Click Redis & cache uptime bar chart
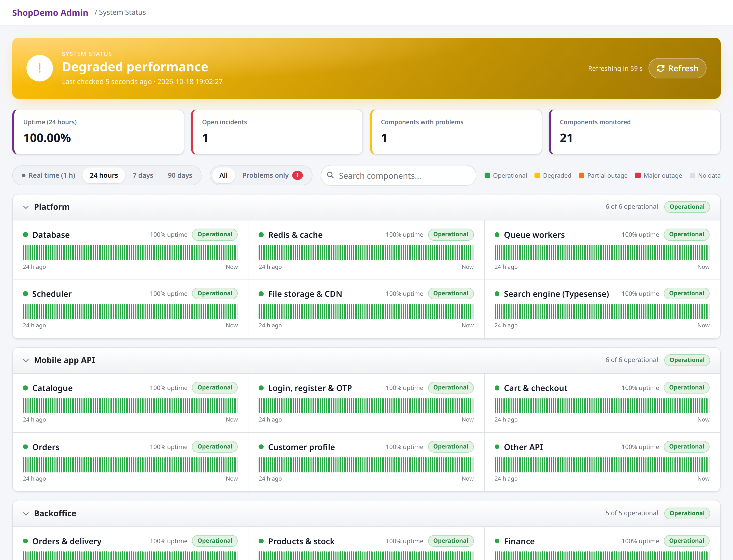Image resolution: width=733 pixels, height=560 pixels. (366, 252)
